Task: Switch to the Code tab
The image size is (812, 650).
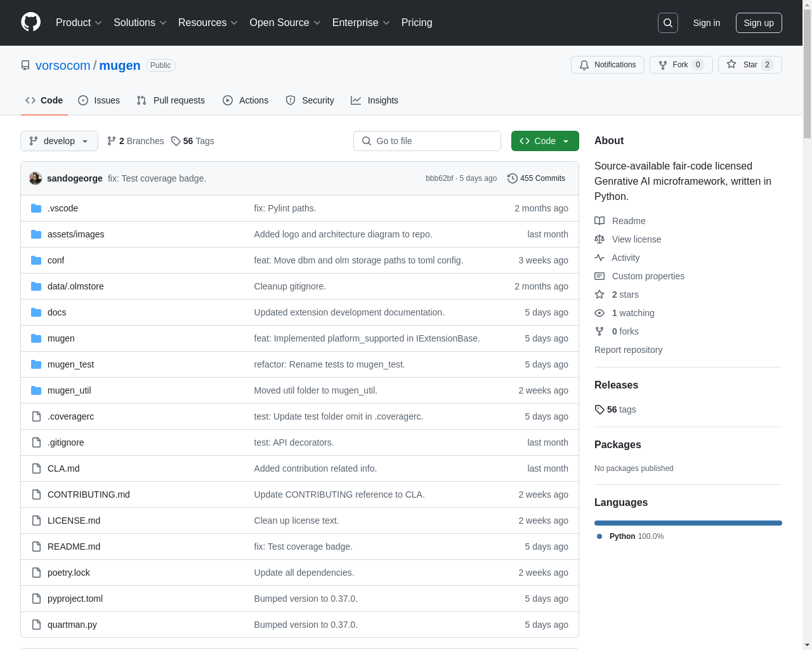Action: [44, 100]
